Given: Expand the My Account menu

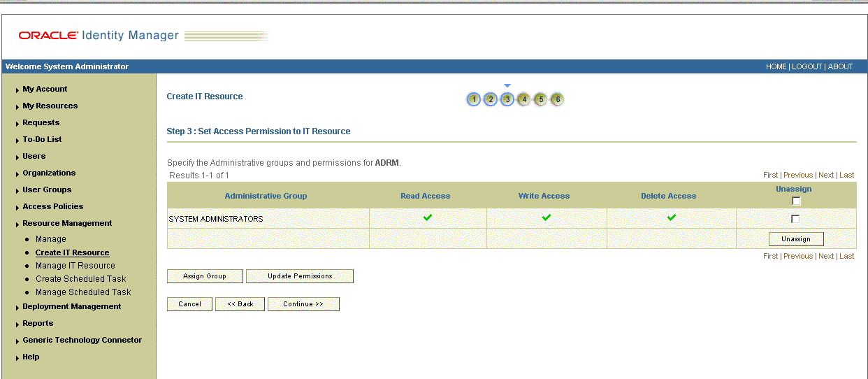Looking at the screenshot, I should coord(45,90).
